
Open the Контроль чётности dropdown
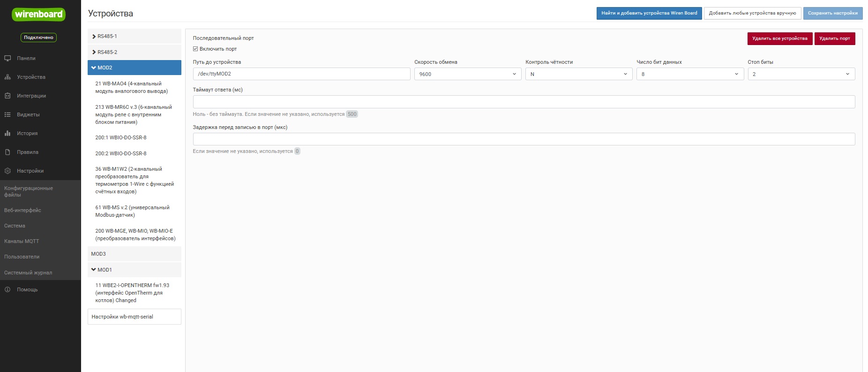pos(579,74)
